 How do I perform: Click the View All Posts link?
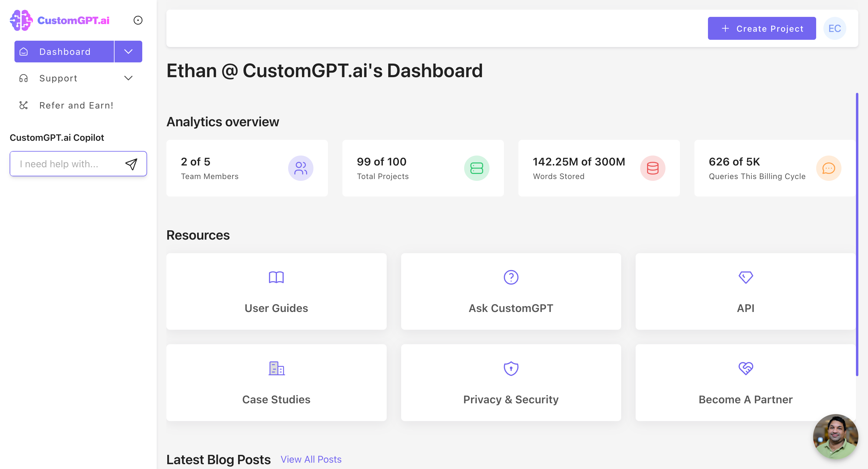[311, 459]
